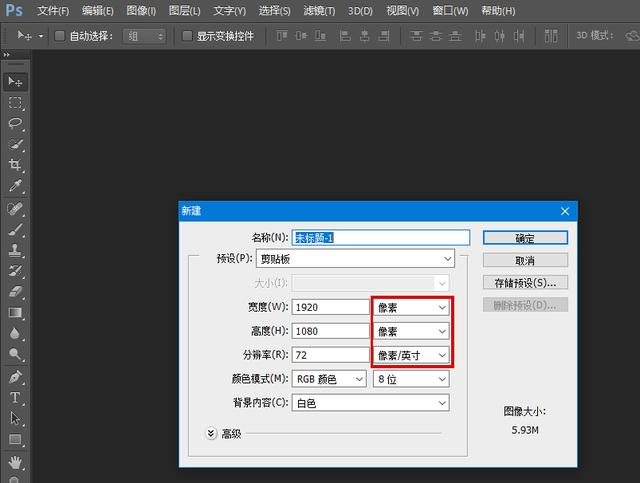Click align left edges icon
Image resolution: width=640 pixels, height=483 pixels.
[345, 36]
